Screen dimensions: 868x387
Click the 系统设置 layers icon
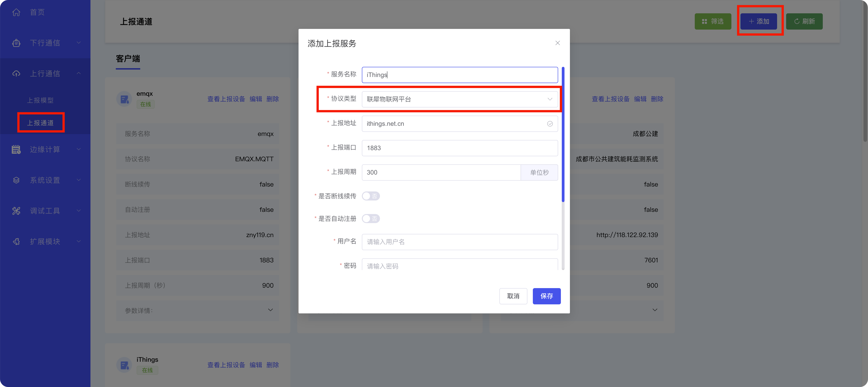(16, 180)
